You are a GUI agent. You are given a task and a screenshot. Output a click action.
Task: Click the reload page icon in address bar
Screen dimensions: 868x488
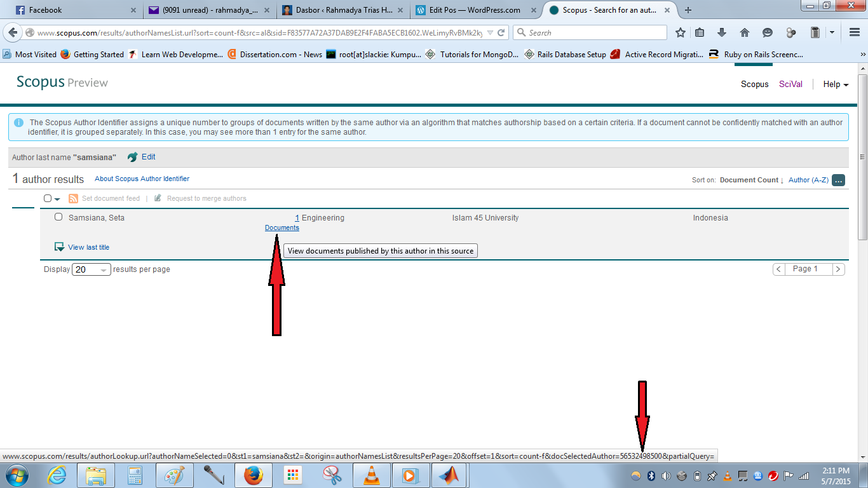[501, 33]
